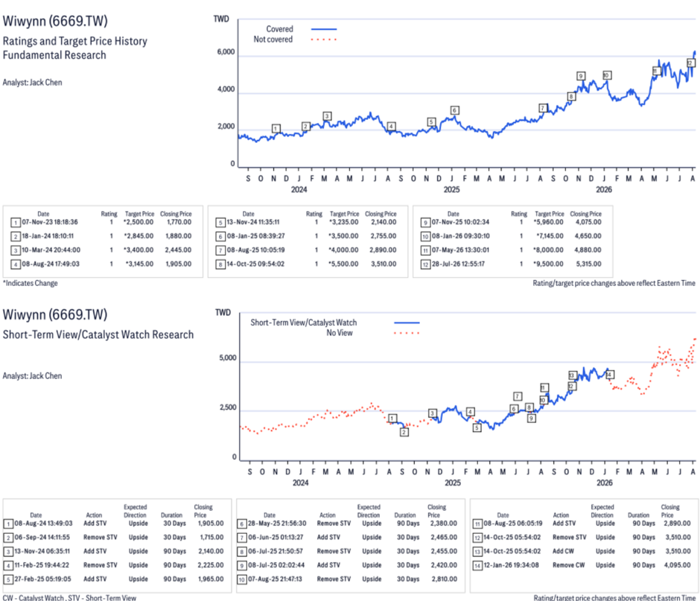The height and width of the screenshot is (601, 700).
Task: Click the red dotted No View legend line
Action: [407, 333]
